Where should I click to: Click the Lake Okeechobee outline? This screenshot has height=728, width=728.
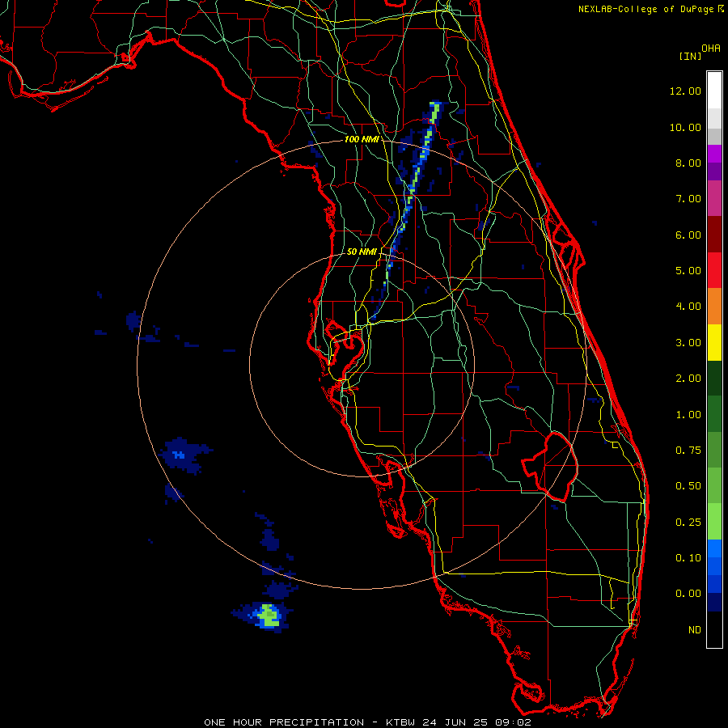coord(550,466)
